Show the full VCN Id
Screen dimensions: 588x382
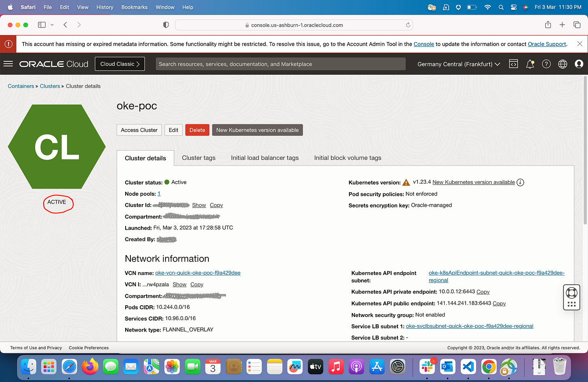pyautogui.click(x=180, y=285)
